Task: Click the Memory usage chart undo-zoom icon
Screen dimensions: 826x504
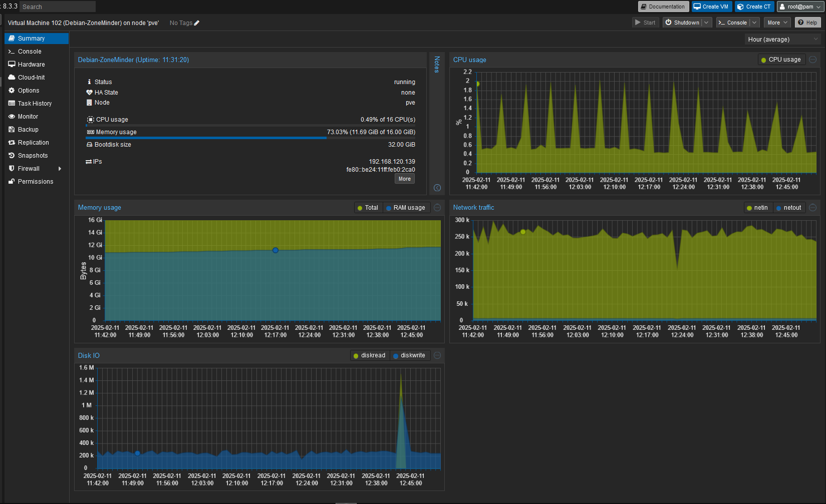Action: coord(437,208)
